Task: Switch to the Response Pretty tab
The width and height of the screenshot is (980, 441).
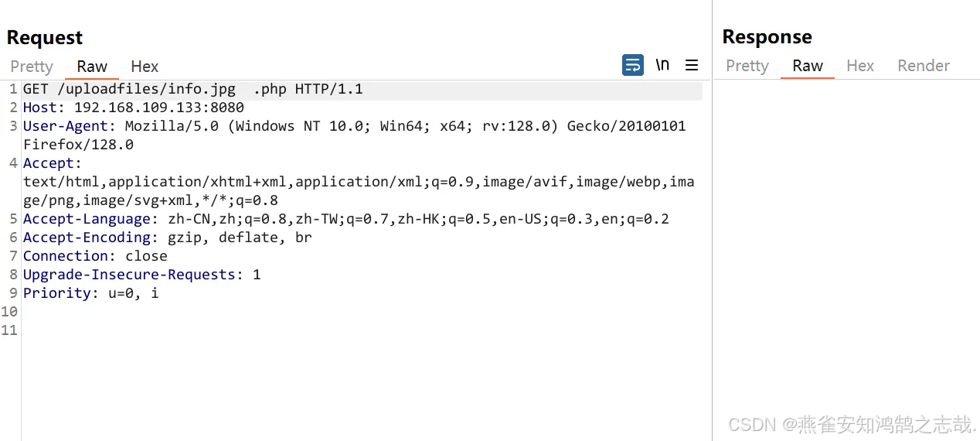Action: (x=747, y=66)
